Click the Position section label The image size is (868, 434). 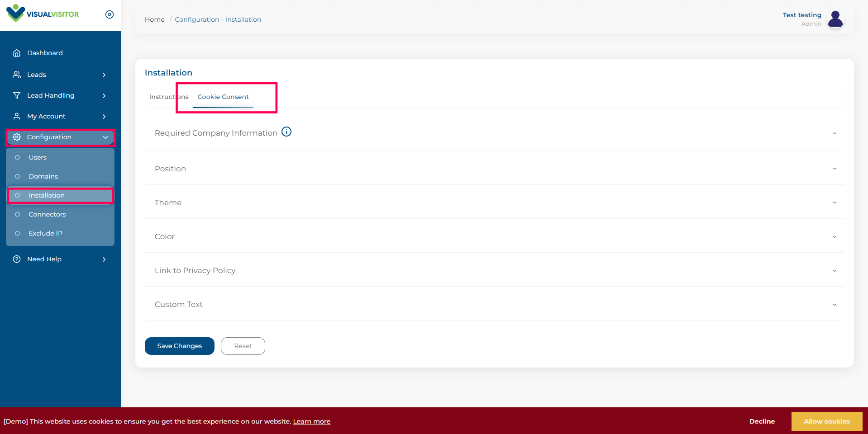tap(170, 169)
